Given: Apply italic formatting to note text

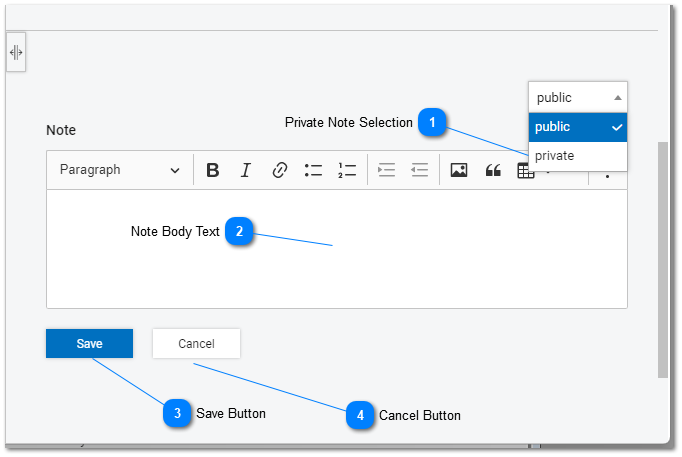Looking at the screenshot, I should coord(246,170).
